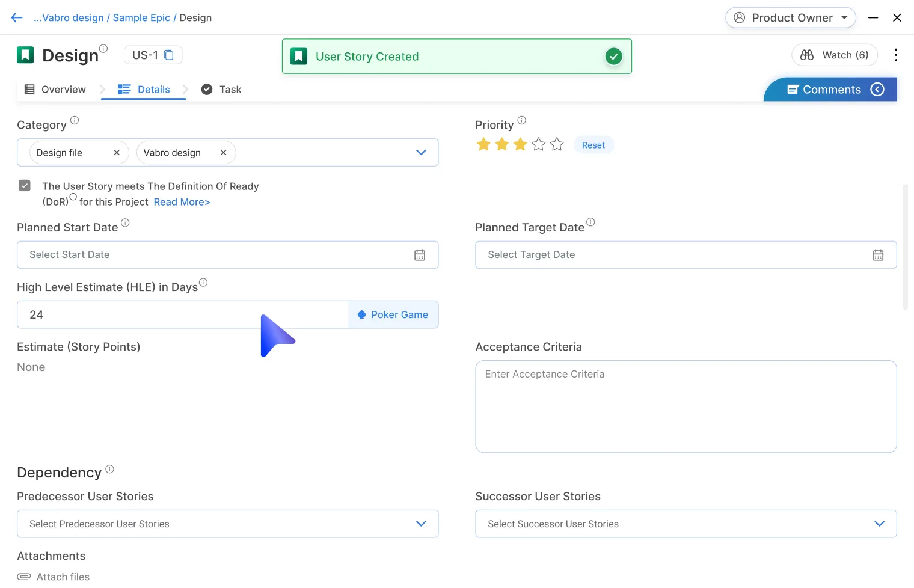Image resolution: width=914 pixels, height=588 pixels.
Task: Set priority to five stars
Action: (557, 145)
